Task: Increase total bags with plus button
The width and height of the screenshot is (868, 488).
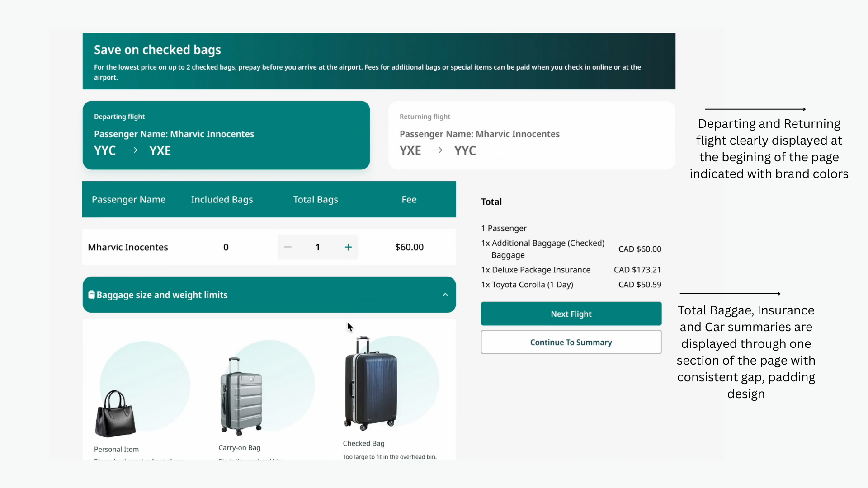Action: [x=348, y=247]
